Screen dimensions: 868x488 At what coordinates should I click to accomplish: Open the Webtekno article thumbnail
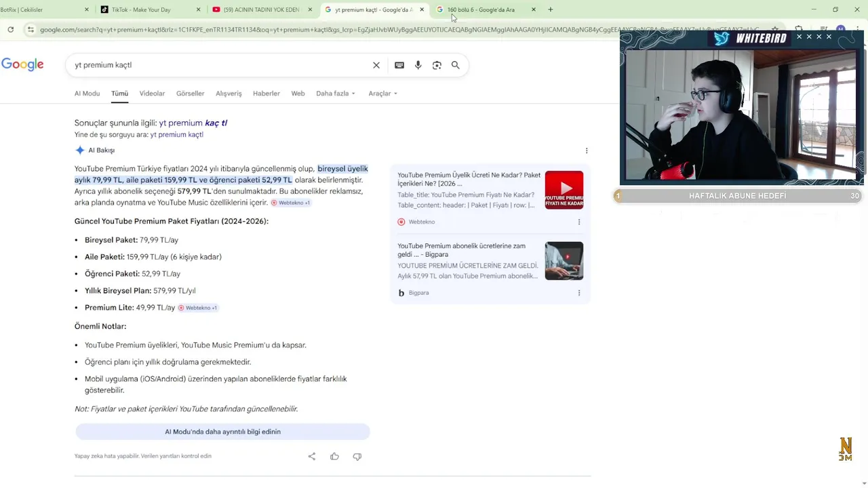coord(564,190)
